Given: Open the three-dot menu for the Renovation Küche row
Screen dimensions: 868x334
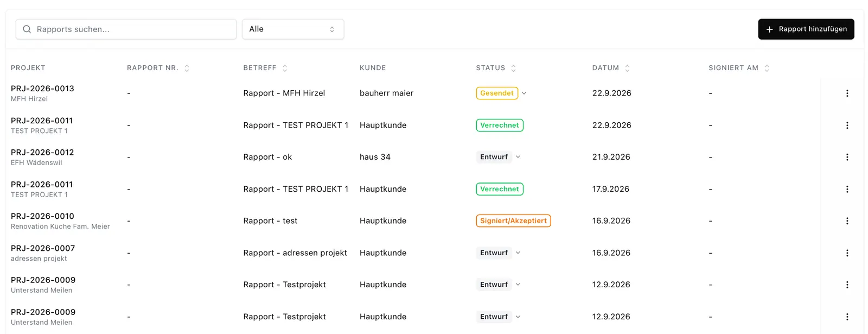Looking at the screenshot, I should tap(847, 221).
